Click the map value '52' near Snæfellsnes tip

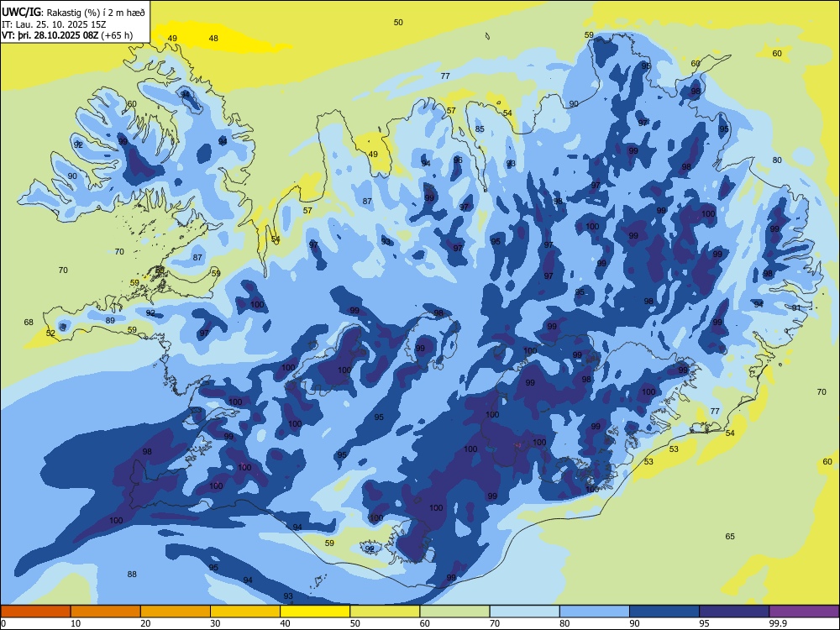50,333
